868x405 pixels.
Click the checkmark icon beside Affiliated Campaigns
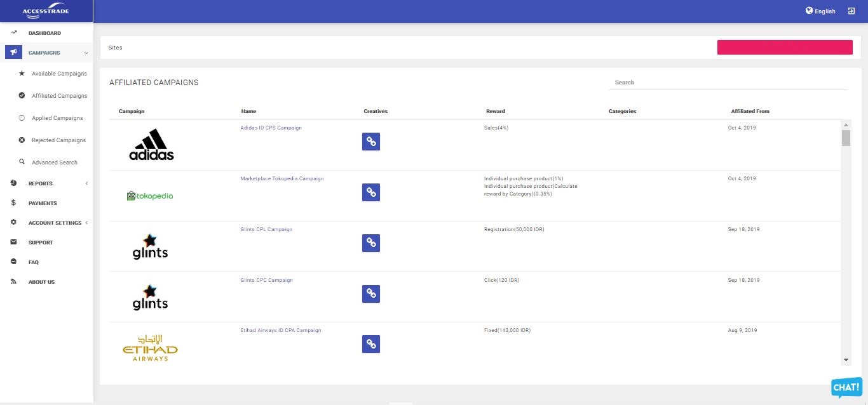(x=22, y=96)
